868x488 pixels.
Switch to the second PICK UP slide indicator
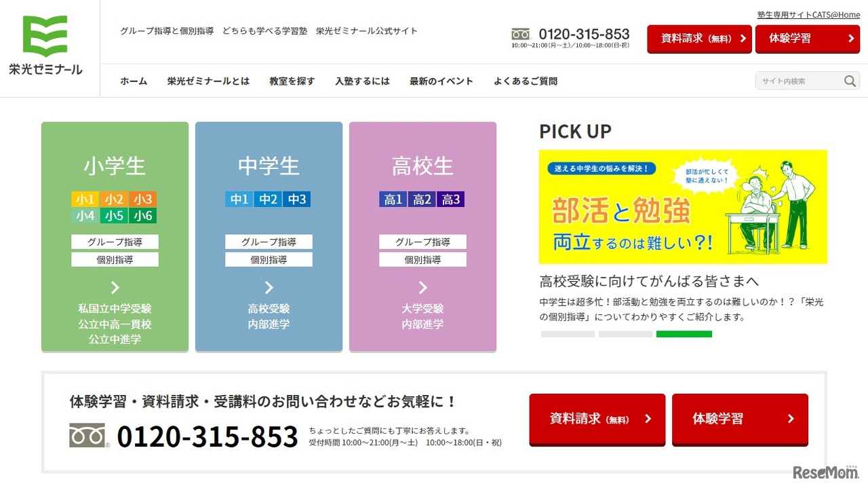tap(625, 334)
